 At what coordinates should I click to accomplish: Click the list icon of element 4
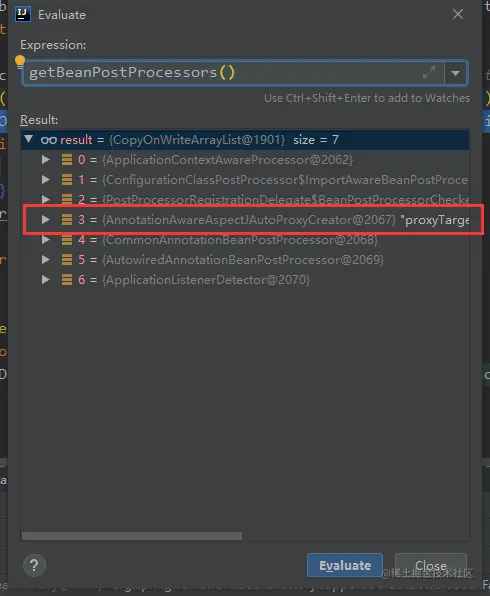coord(67,240)
